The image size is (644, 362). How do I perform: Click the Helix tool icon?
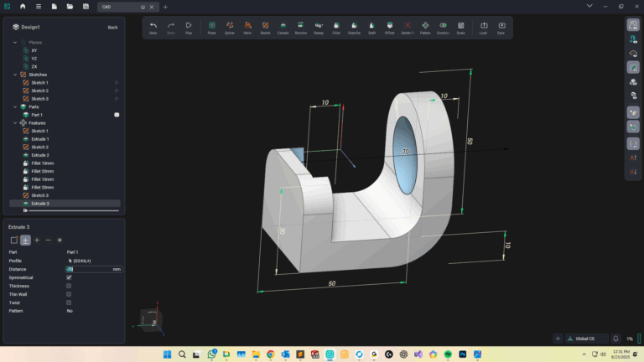coord(247,28)
